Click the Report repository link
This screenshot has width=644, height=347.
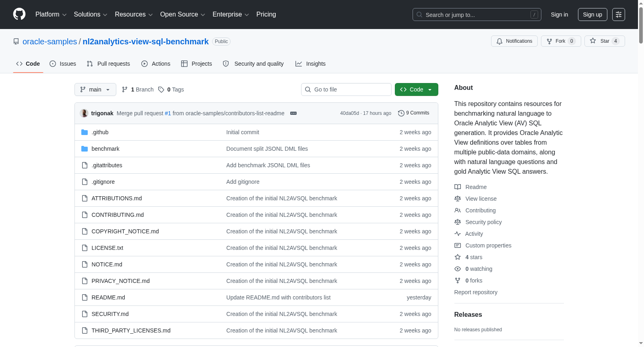tap(476, 292)
